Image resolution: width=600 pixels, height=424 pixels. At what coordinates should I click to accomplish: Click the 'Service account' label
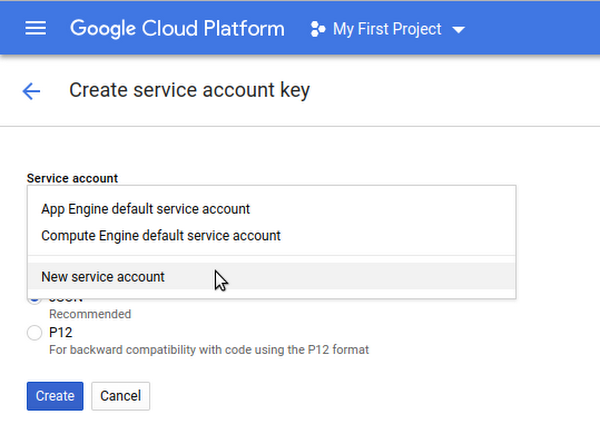point(72,178)
